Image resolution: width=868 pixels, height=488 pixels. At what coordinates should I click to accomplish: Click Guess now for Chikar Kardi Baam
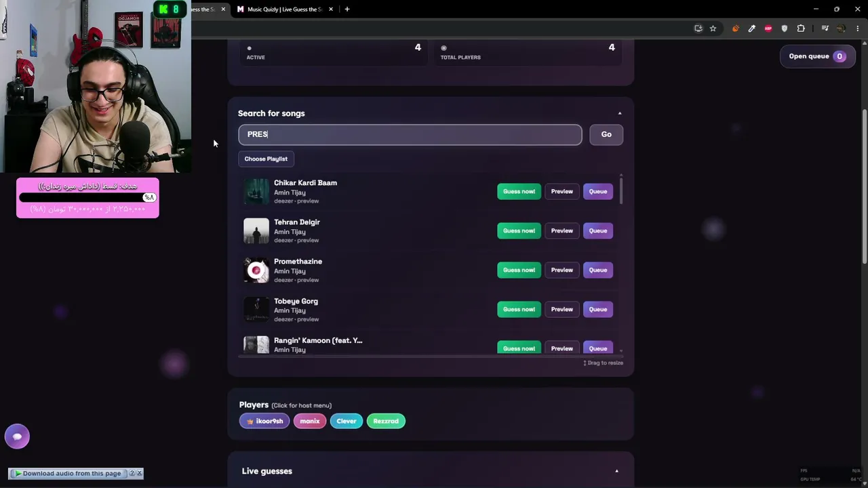pos(519,191)
